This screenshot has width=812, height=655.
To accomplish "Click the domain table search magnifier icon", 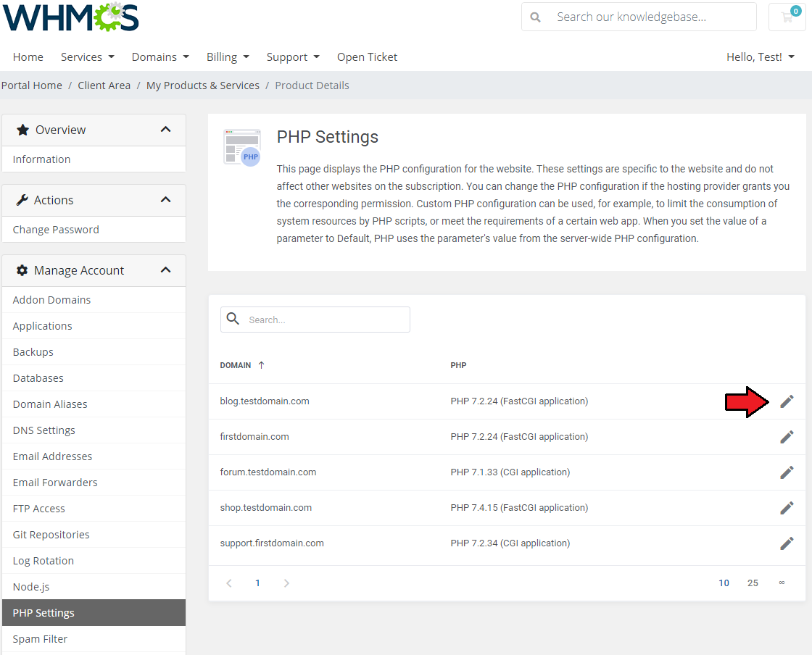I will pos(233,319).
